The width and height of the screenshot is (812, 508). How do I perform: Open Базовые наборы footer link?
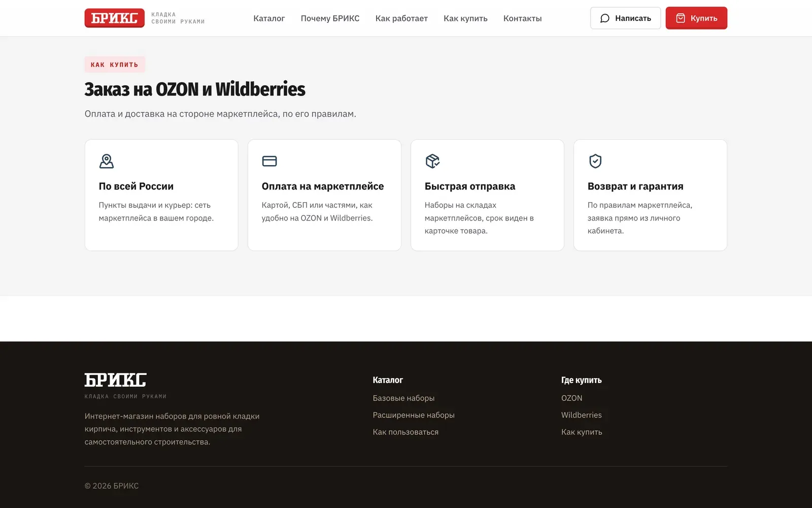(x=403, y=398)
